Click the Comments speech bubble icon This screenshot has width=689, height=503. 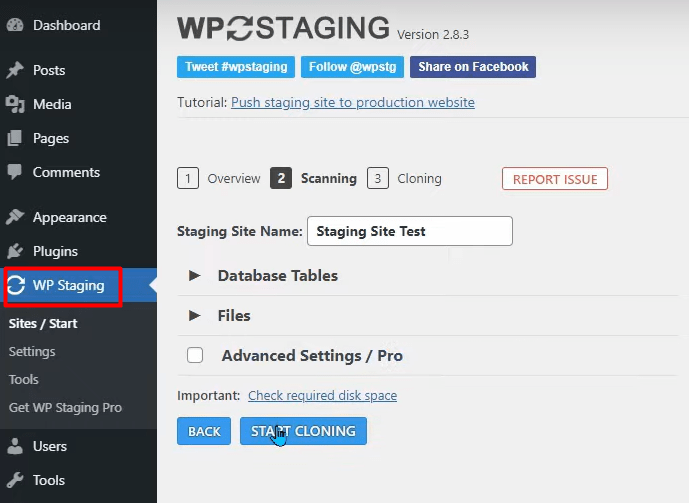point(15,172)
